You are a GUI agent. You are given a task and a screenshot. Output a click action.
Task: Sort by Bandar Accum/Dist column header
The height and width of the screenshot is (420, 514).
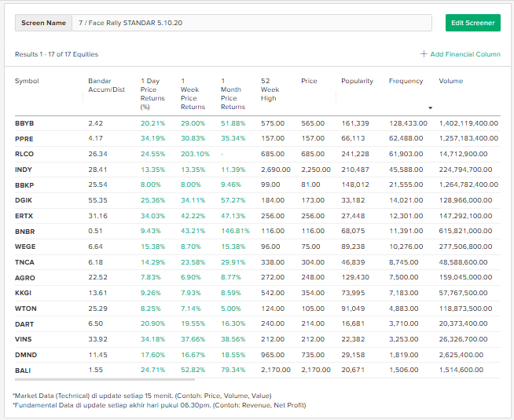(106, 86)
